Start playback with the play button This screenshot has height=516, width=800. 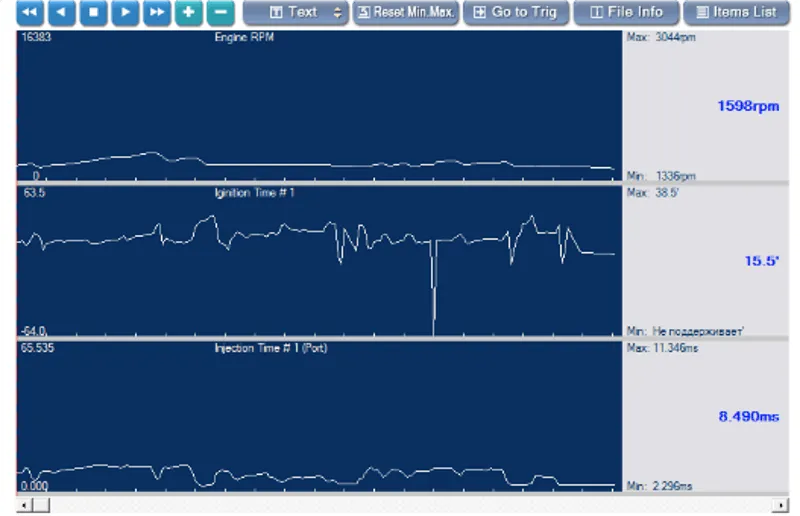coord(125,12)
